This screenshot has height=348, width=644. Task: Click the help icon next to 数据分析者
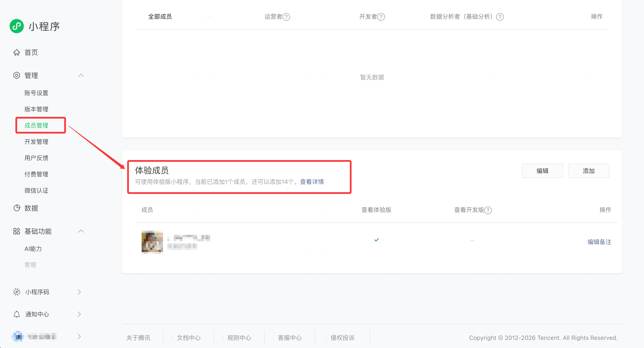tap(500, 17)
